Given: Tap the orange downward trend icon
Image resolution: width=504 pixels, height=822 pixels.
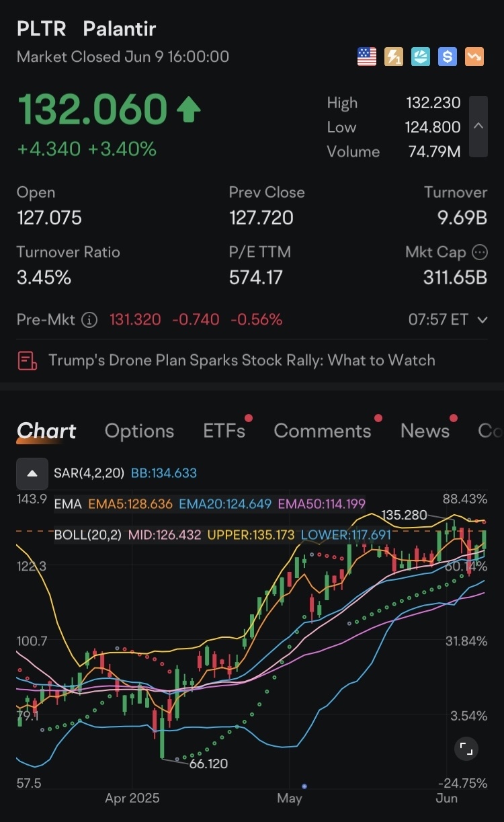Looking at the screenshot, I should click(x=474, y=56).
